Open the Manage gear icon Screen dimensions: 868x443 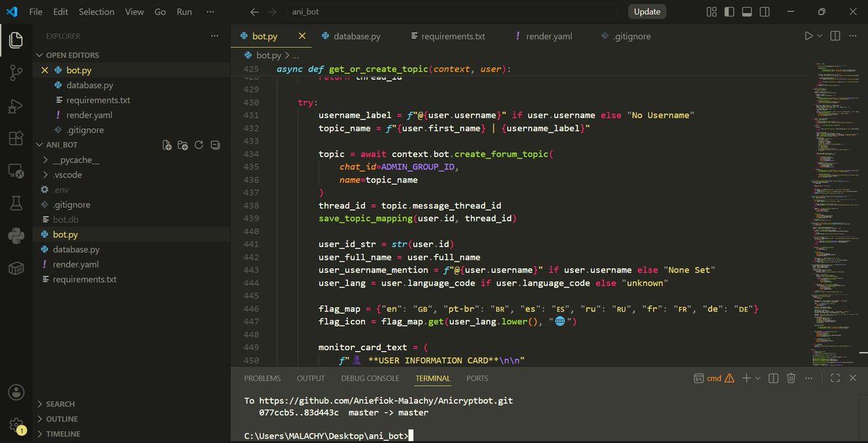point(16,425)
